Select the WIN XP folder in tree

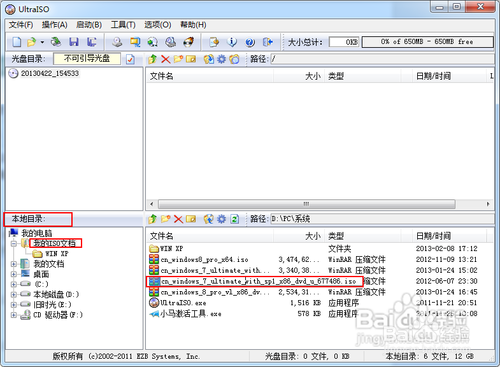point(57,254)
